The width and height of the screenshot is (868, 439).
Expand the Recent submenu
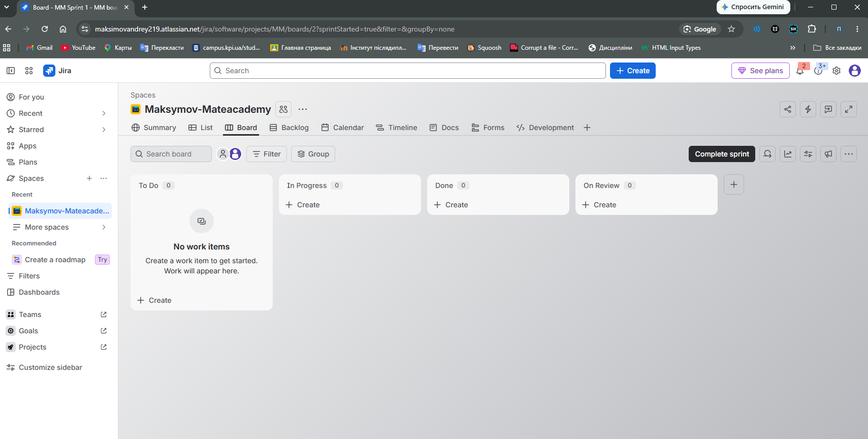[104, 113]
